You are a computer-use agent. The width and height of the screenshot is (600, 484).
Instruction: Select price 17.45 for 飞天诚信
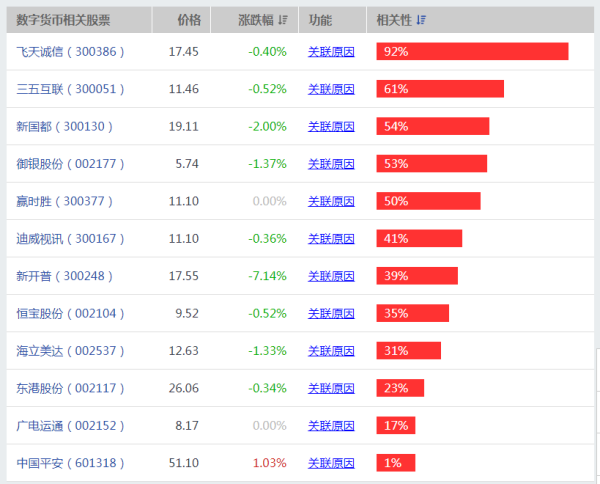184,52
